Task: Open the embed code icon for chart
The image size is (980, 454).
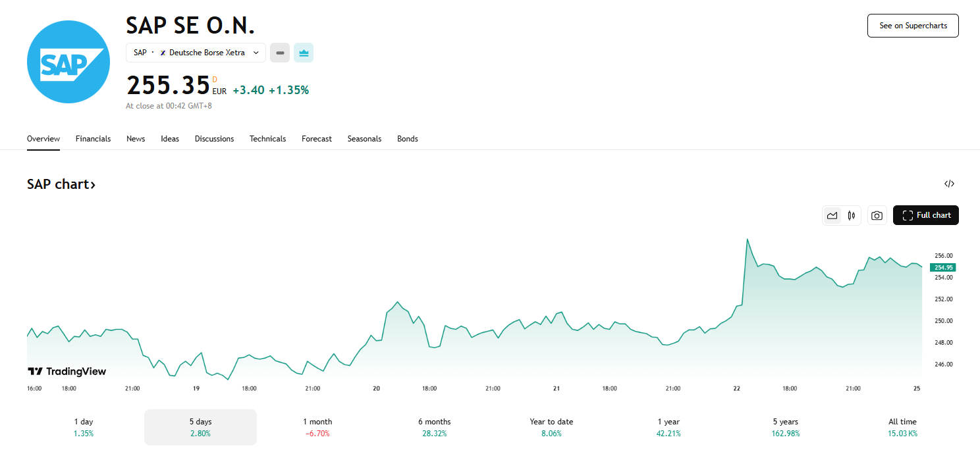Action: [x=949, y=184]
